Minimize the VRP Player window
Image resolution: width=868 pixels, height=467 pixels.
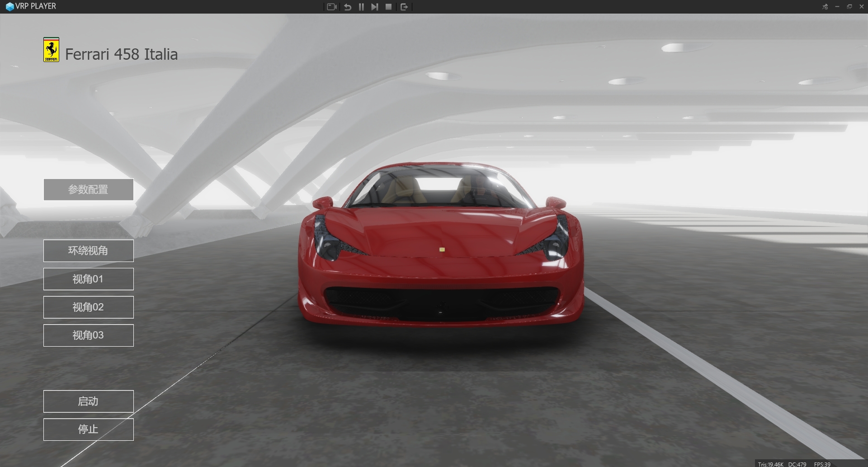point(837,6)
